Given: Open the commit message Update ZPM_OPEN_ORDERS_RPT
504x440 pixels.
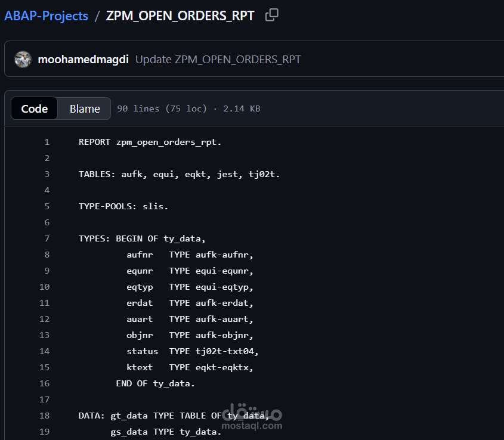Looking at the screenshot, I should 217,59.
